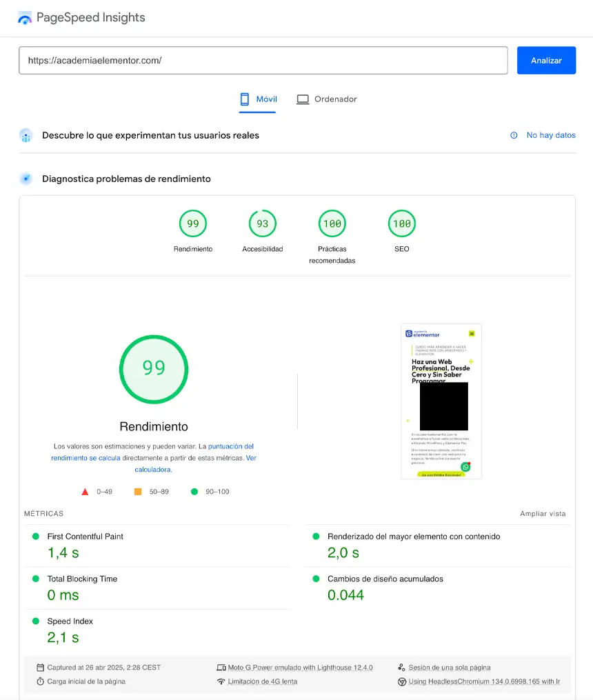This screenshot has width=593, height=700.
Task: Click the Speed Index metric label
Action: pos(70,621)
